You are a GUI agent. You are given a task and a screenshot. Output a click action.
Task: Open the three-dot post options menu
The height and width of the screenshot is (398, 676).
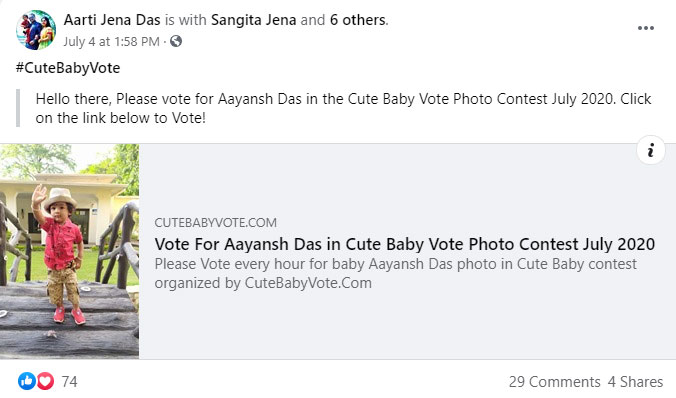click(x=645, y=28)
